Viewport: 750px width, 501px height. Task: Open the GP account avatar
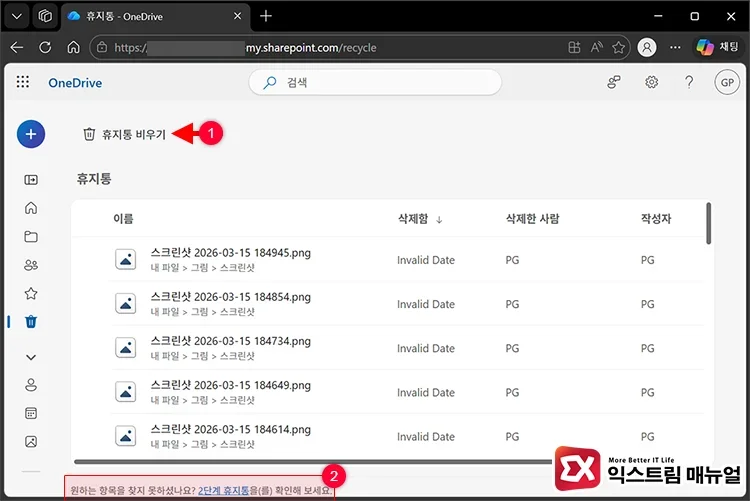tap(727, 82)
